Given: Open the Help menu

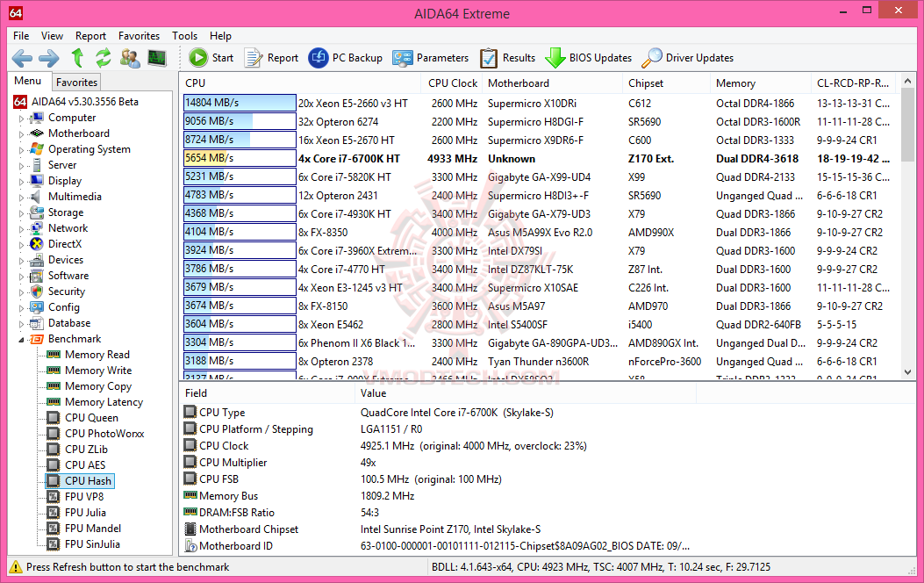Looking at the screenshot, I should [x=220, y=36].
